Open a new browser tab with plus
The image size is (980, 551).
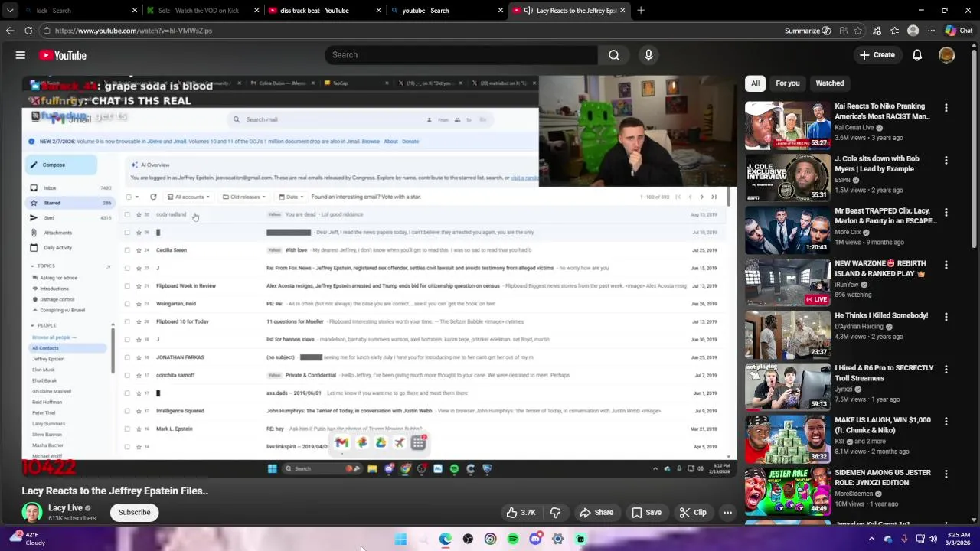641,11
